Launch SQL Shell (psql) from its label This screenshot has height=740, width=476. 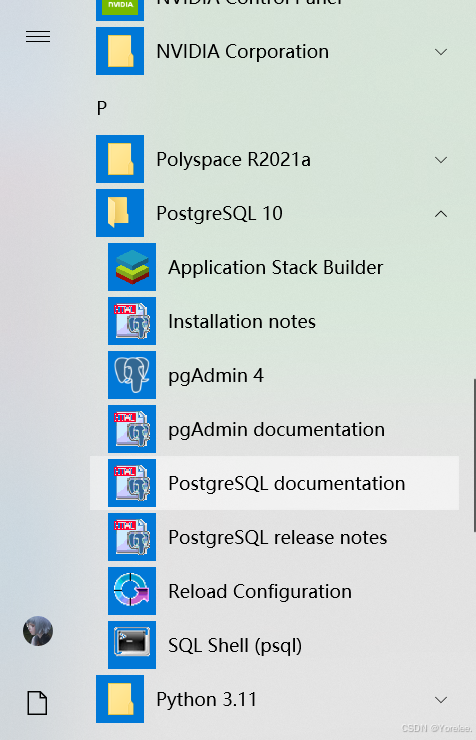(235, 646)
